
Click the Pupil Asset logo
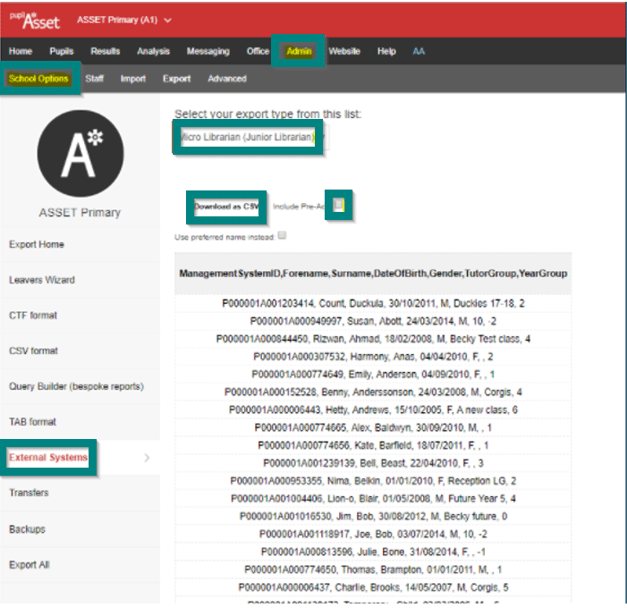pyautogui.click(x=35, y=20)
